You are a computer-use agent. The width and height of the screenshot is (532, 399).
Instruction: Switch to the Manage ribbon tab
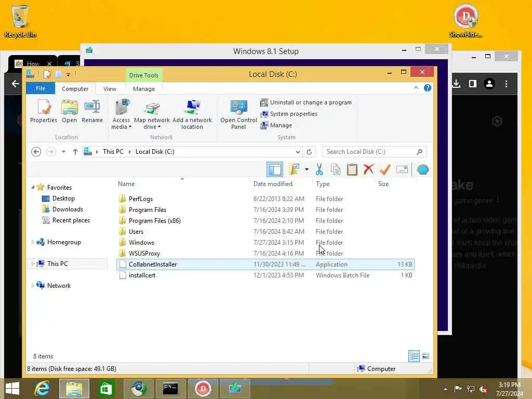pos(144,88)
